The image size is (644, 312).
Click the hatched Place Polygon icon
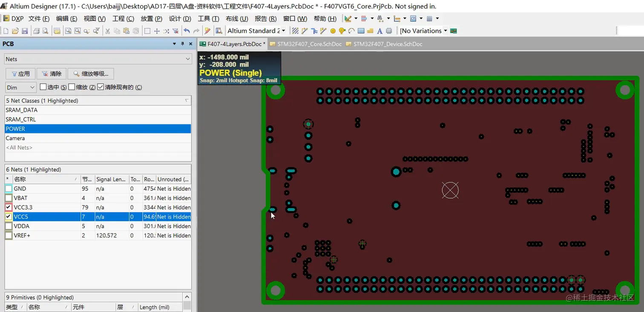coord(295,31)
